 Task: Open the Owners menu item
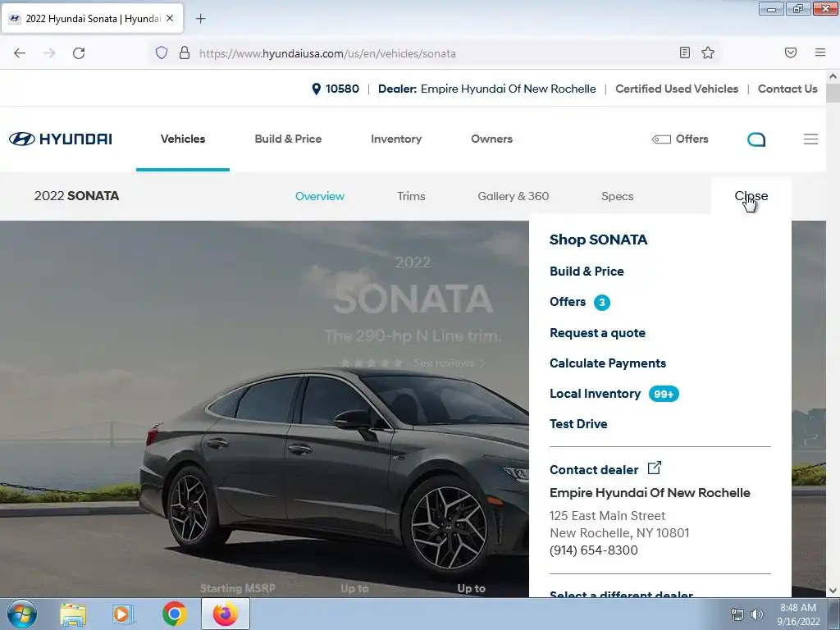(492, 139)
